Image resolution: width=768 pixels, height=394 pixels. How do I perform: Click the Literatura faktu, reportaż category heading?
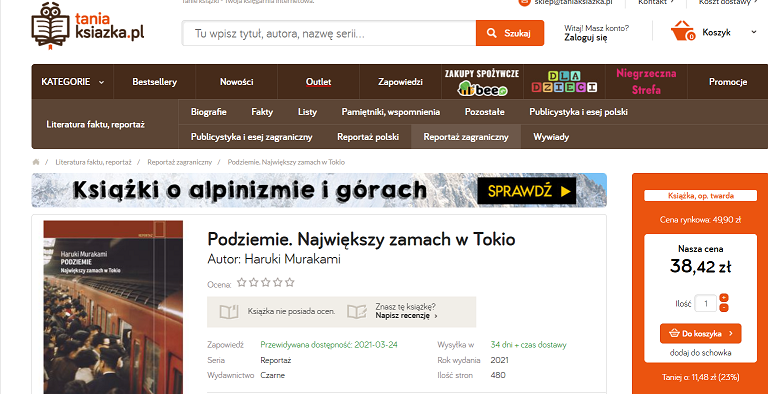pos(96,124)
